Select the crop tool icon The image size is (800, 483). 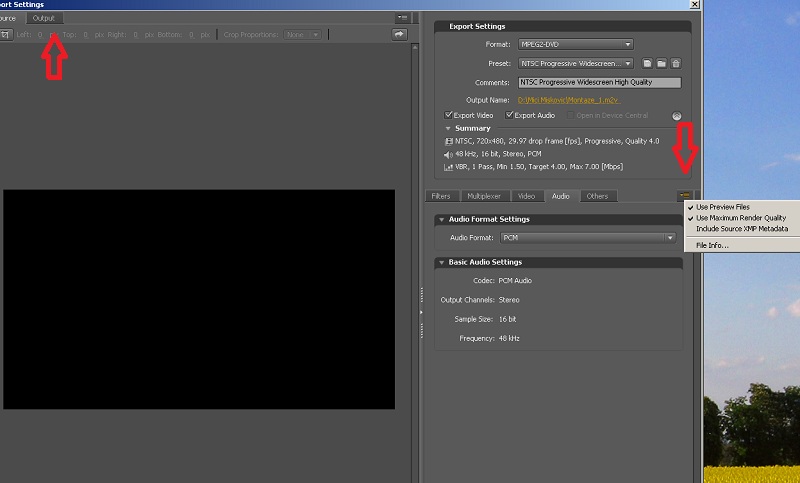(5, 34)
